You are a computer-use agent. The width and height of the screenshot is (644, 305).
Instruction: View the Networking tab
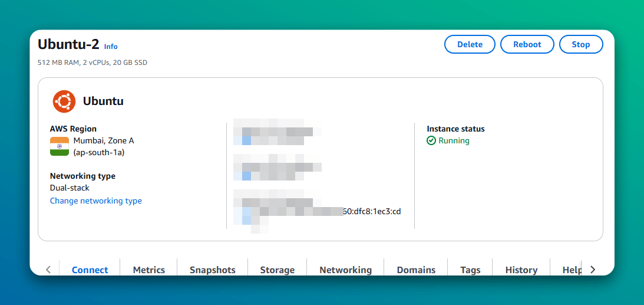345,270
